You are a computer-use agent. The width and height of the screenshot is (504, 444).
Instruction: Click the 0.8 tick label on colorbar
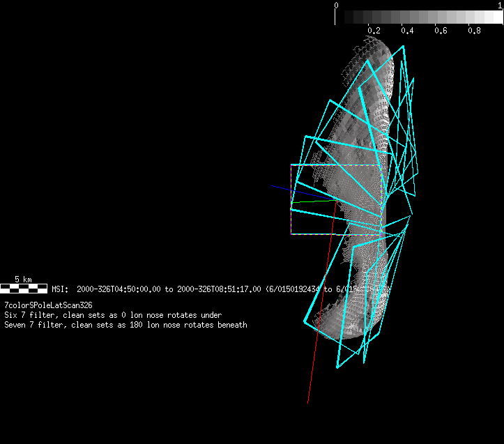coord(474,31)
